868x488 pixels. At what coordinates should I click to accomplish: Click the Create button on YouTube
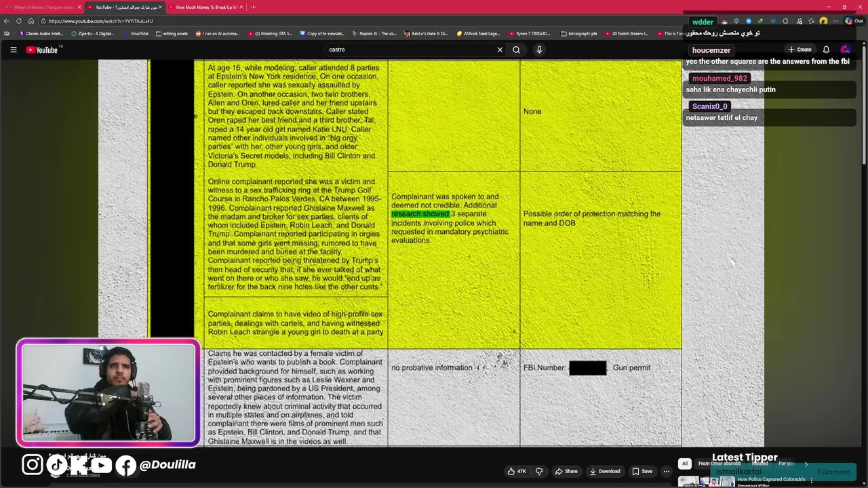coord(800,49)
